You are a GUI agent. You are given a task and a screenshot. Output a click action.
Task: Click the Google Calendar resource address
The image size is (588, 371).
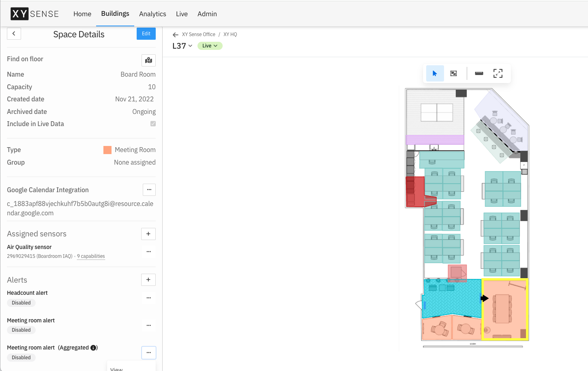(x=80, y=208)
